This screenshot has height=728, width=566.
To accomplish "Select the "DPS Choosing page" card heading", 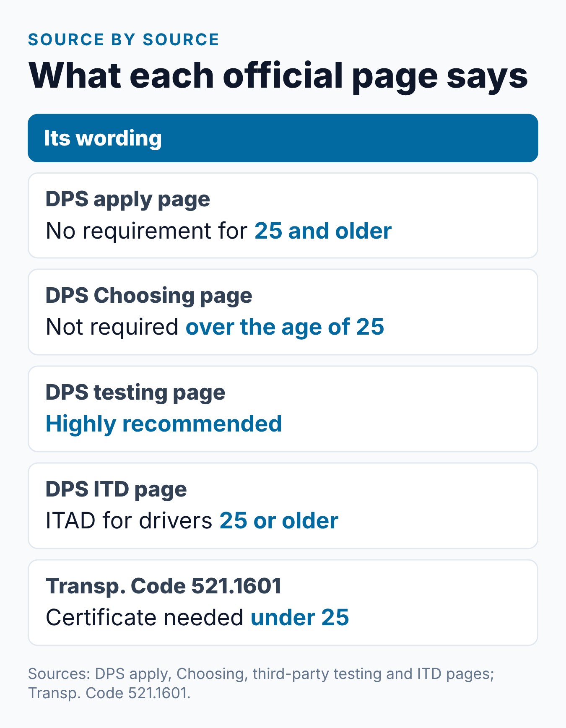I will [x=149, y=296].
